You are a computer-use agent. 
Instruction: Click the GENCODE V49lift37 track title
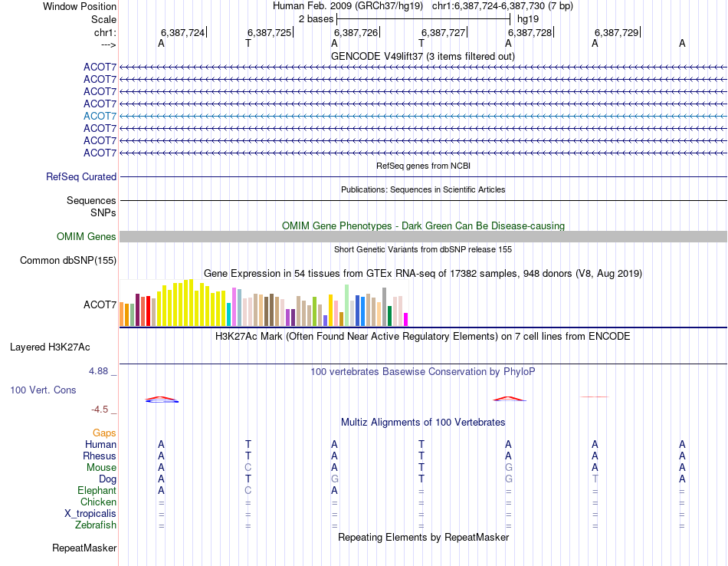tap(423, 56)
